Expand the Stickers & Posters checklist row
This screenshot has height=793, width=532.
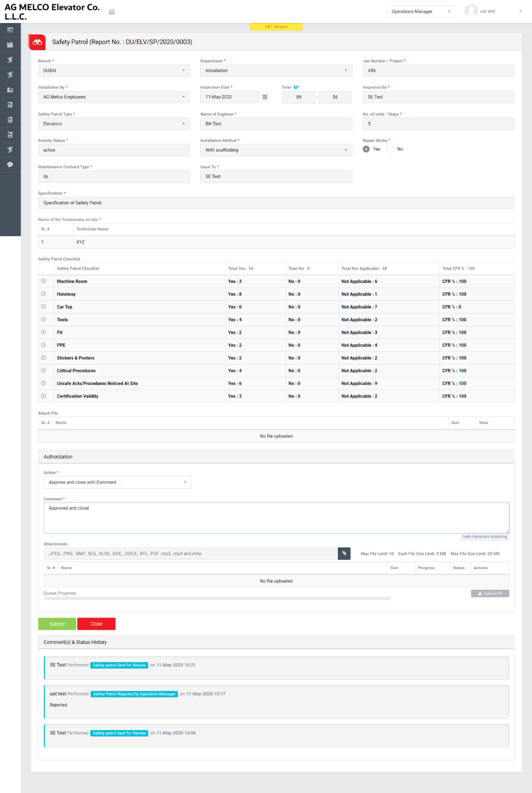point(44,358)
